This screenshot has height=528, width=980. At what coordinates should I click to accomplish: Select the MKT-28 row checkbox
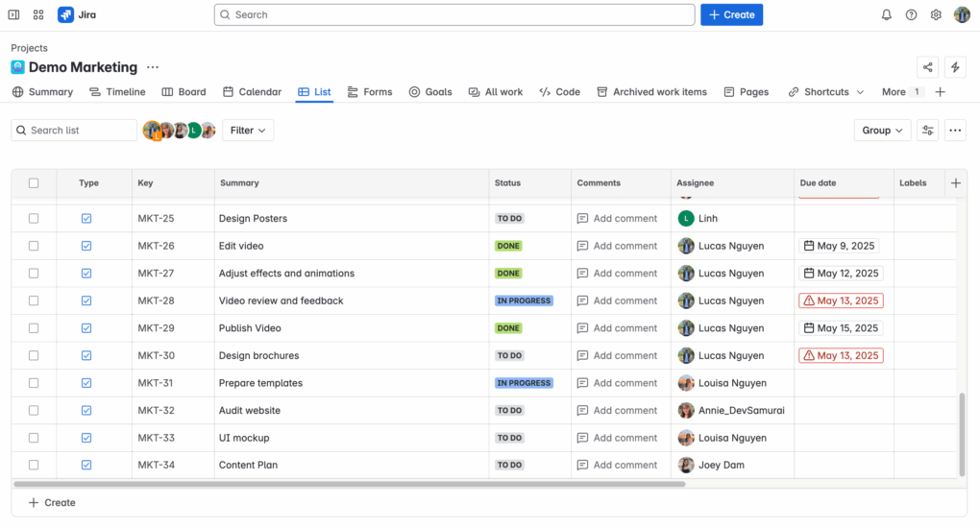(x=34, y=300)
